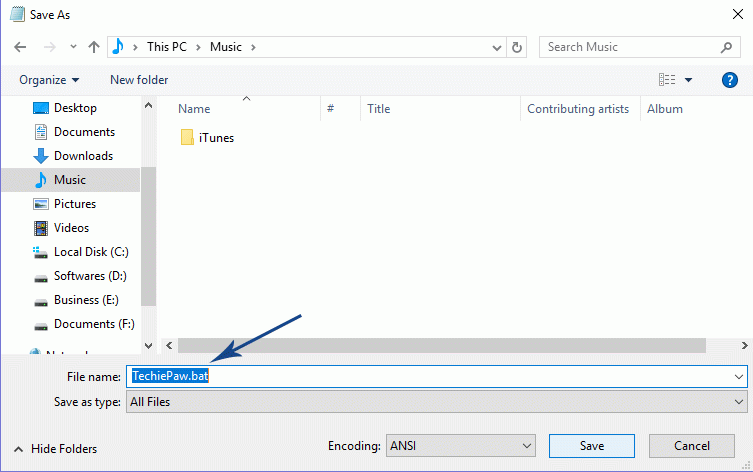Open Downloads in the navigation pane
Viewport: 753px width, 472px height.
[83, 156]
